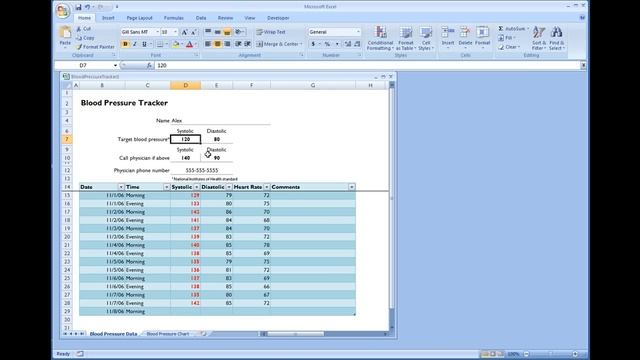This screenshot has width=640, height=360.
Task: Switch to the Insert ribbon tab
Action: click(x=108, y=18)
